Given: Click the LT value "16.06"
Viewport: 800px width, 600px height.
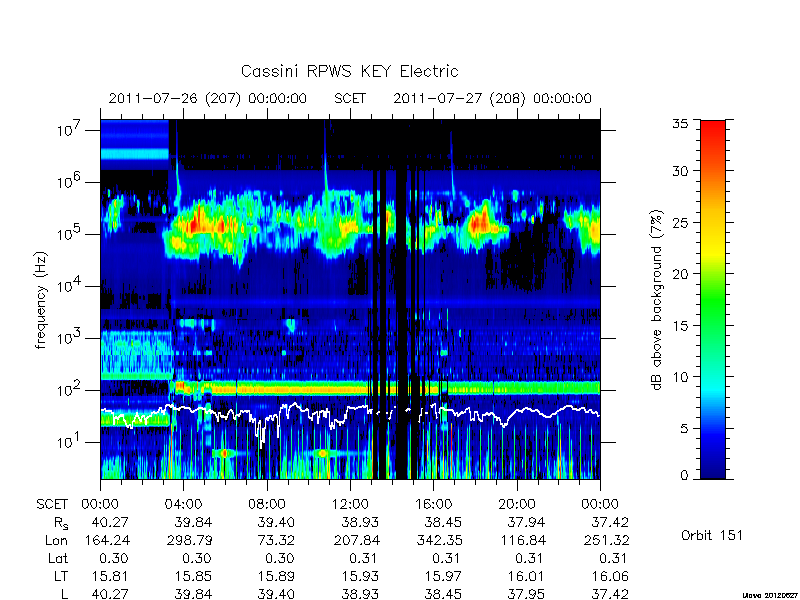Looking at the screenshot, I should [610, 577].
